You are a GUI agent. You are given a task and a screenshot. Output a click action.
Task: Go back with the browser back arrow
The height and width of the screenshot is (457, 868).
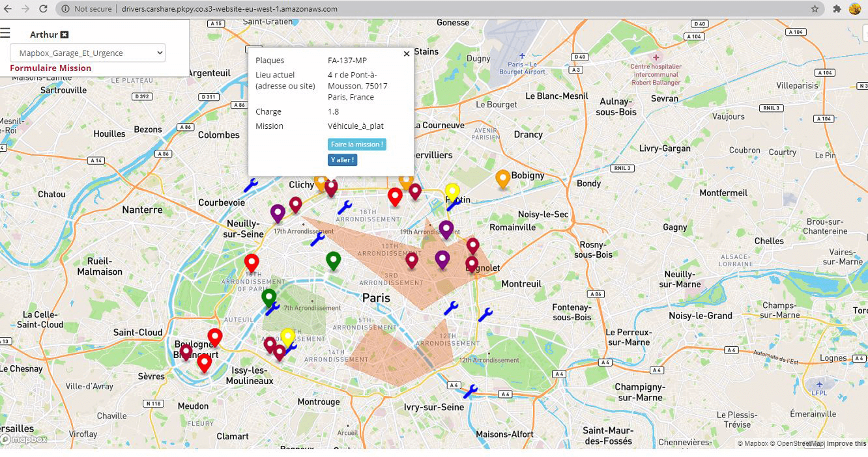[8, 9]
